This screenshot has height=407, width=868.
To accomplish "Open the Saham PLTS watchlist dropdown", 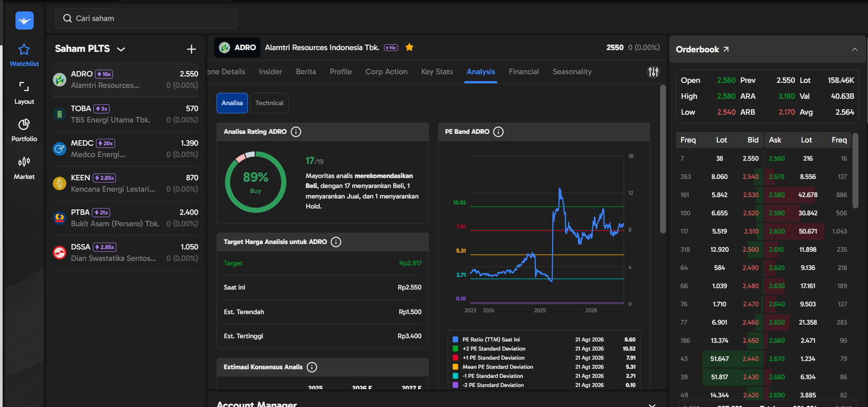I will coord(121,49).
